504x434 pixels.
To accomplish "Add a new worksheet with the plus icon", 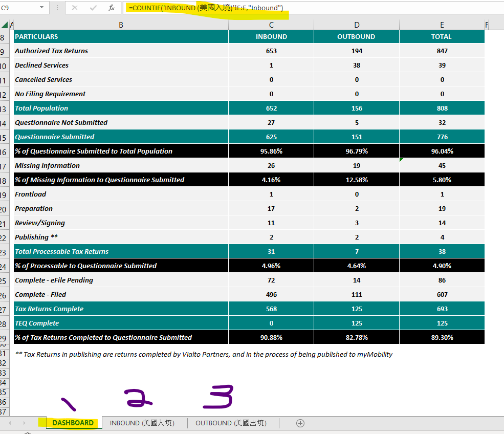I will pos(300,423).
